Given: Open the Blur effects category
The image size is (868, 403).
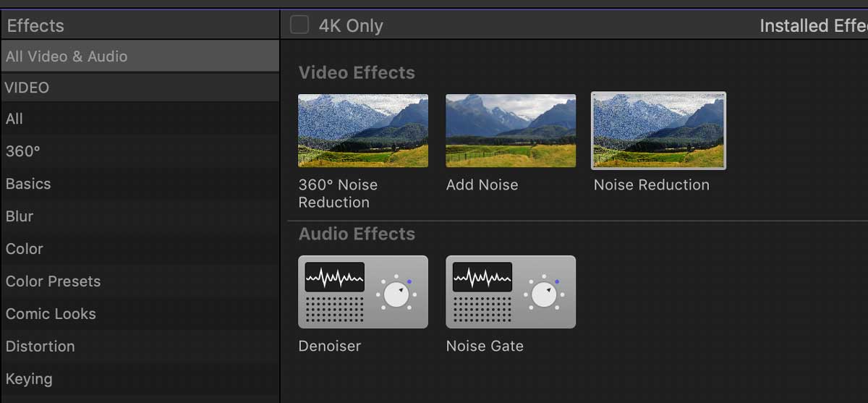Looking at the screenshot, I should pos(140,216).
